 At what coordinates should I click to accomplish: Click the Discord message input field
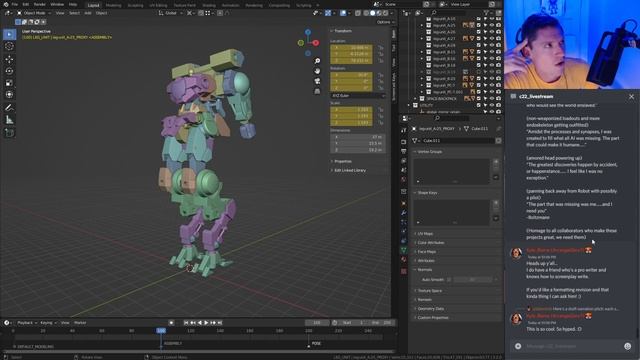click(571, 346)
